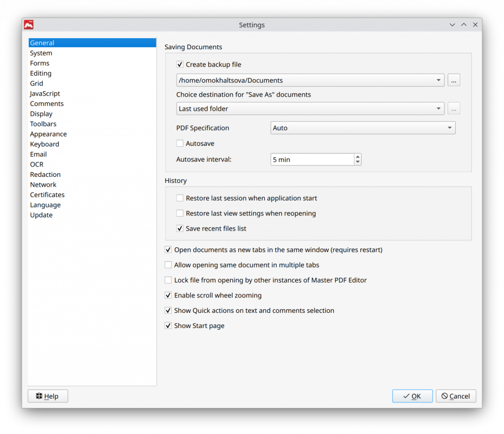The image size is (504, 434).
Task: Open the Forms settings category
Action: tap(92, 63)
